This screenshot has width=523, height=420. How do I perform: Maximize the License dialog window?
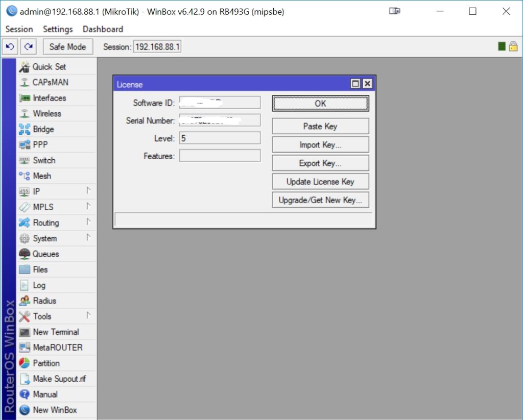[x=355, y=84]
